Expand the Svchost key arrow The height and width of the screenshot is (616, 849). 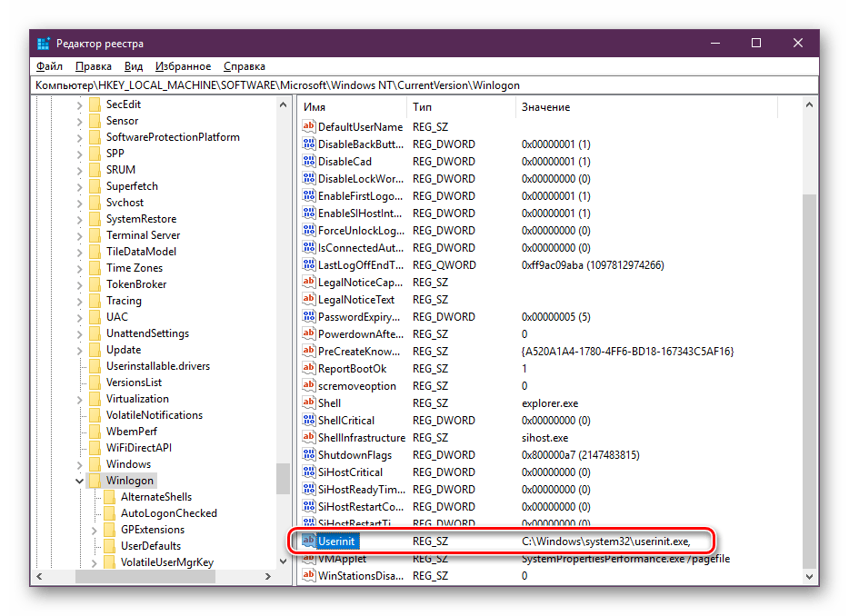tap(79, 203)
